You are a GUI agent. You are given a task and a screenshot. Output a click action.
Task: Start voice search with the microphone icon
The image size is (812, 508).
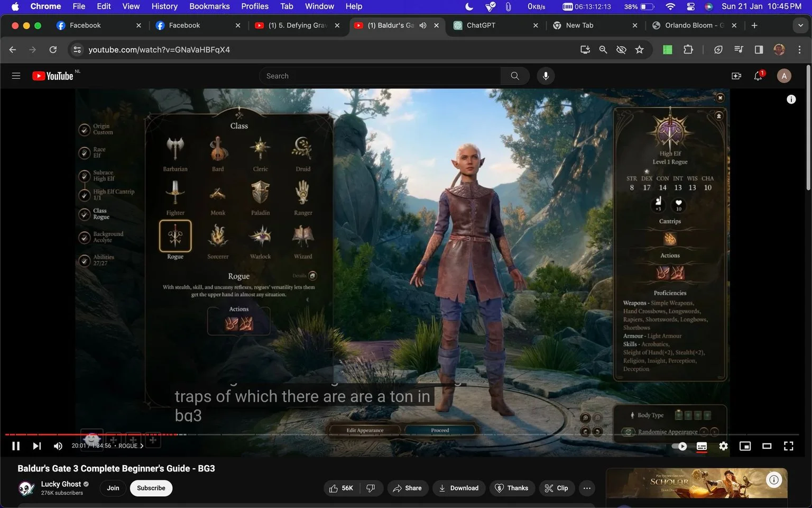(x=546, y=76)
